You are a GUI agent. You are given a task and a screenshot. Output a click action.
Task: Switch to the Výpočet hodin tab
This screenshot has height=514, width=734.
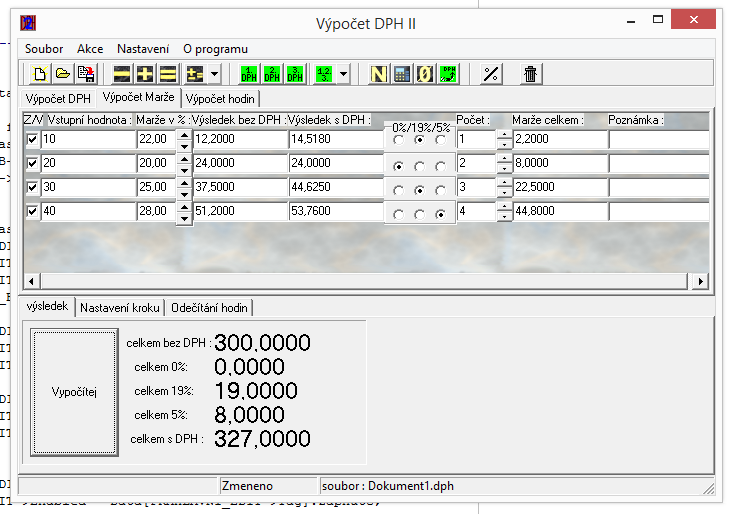[x=220, y=98]
